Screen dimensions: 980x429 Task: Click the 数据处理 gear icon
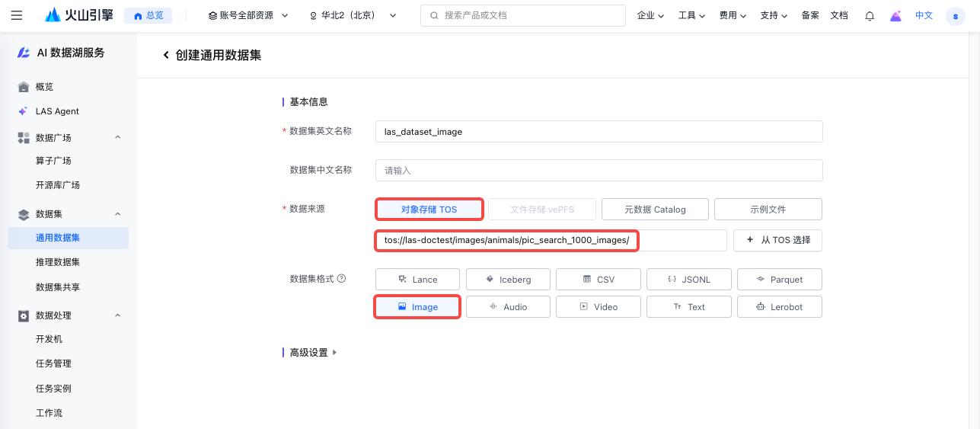click(x=24, y=315)
